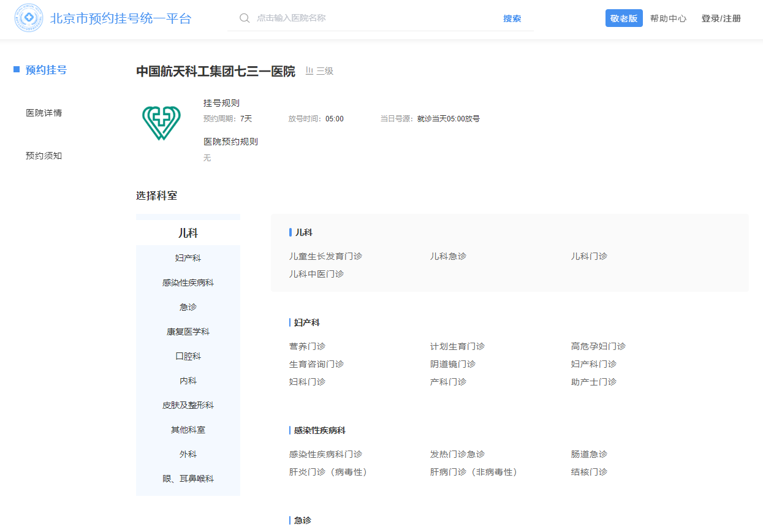Select 外科 in department list

point(188,454)
